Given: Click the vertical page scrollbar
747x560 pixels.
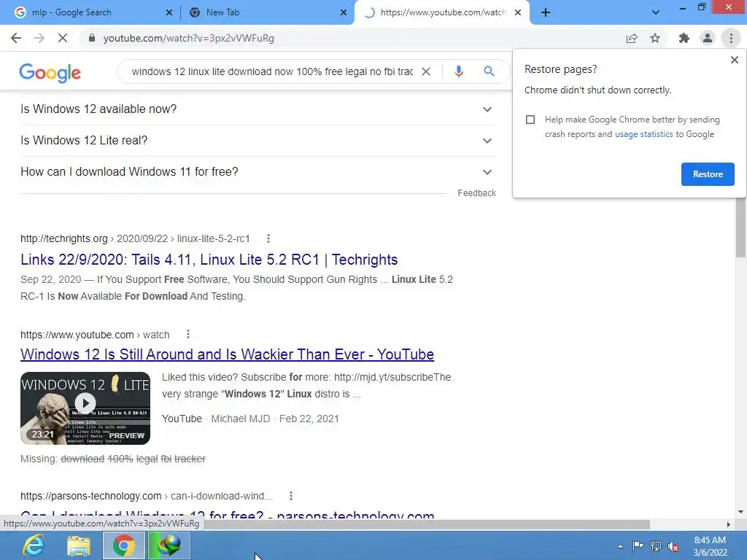Looking at the screenshot, I should (740, 227).
